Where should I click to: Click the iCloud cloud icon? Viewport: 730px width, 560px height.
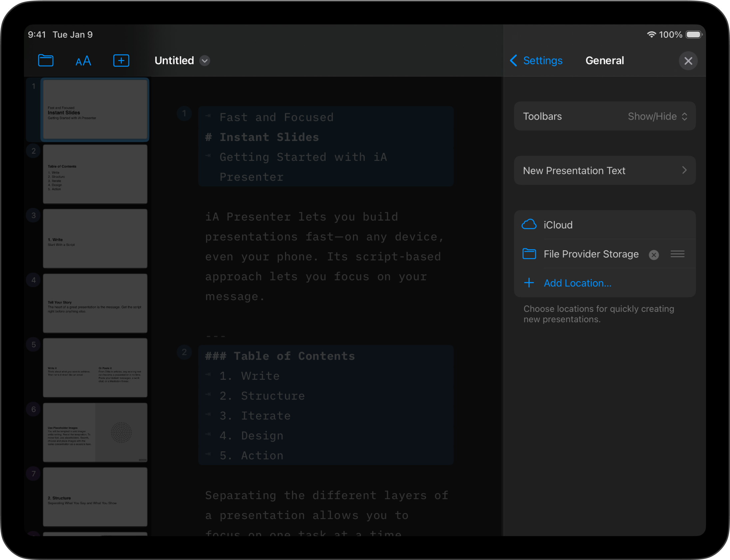click(x=529, y=225)
